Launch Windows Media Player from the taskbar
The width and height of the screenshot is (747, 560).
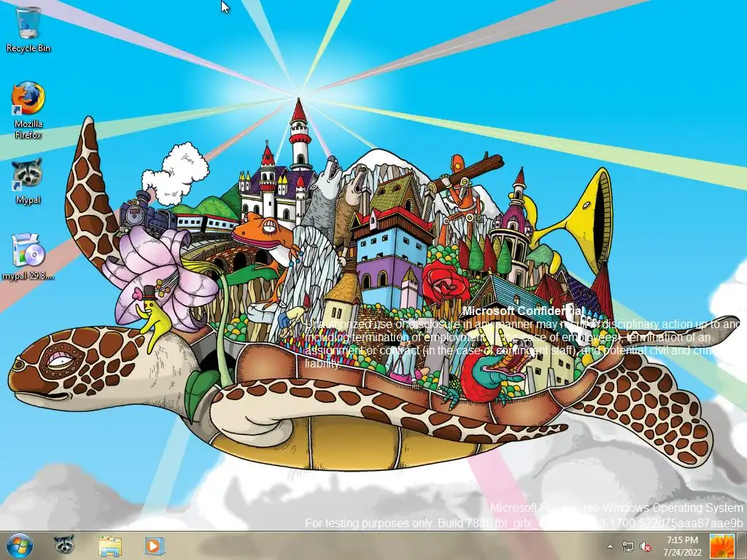pos(154,545)
